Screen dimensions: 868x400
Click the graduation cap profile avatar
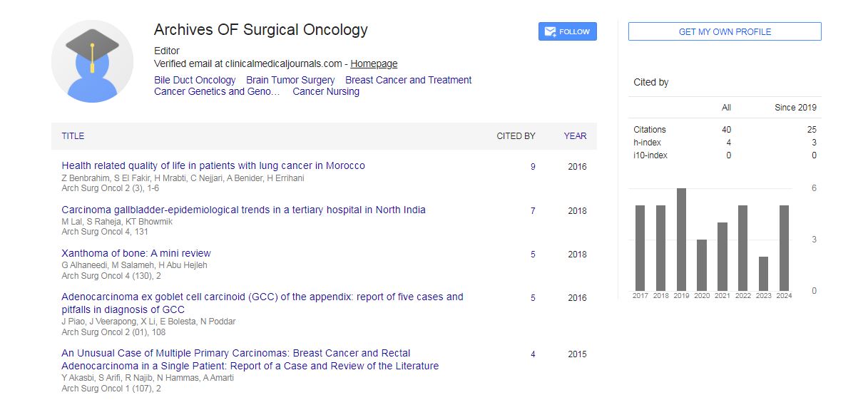[92, 61]
